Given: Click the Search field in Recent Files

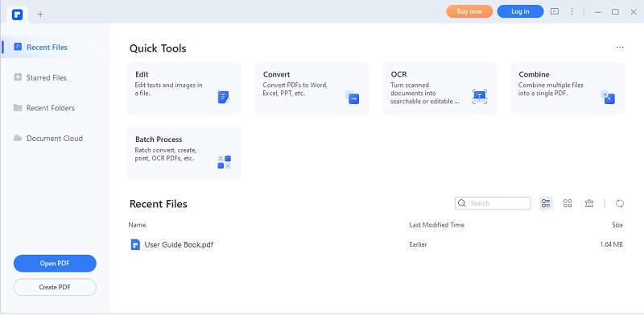Looking at the screenshot, I should (493, 203).
